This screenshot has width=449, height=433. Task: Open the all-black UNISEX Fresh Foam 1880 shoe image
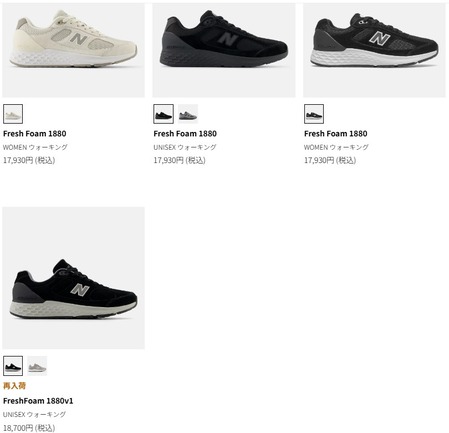(224, 50)
